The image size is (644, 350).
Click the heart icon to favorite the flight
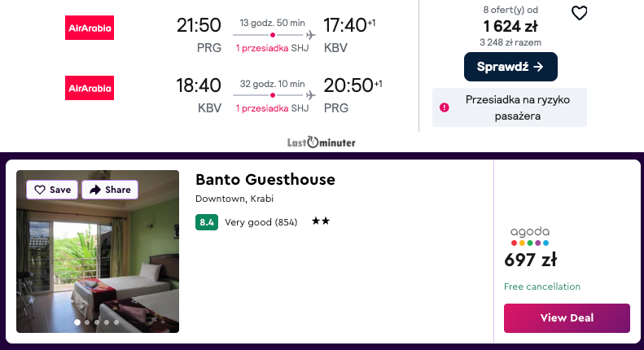(579, 13)
